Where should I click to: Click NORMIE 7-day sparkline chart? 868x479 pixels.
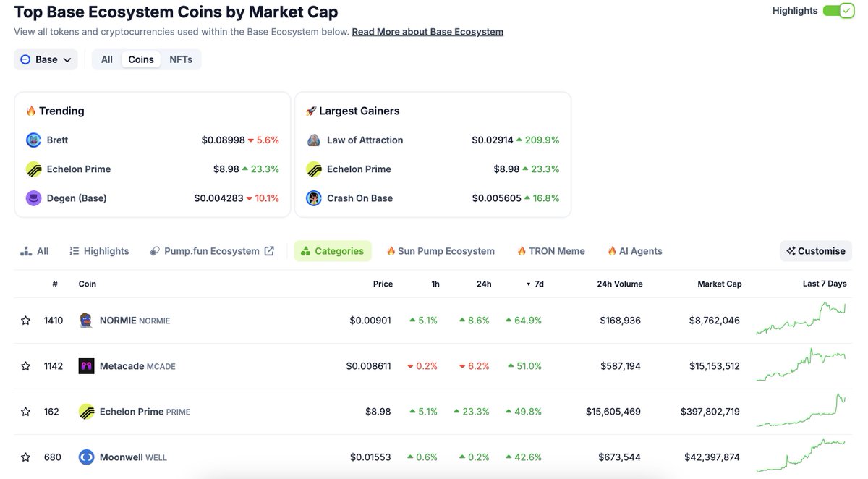[x=801, y=319]
